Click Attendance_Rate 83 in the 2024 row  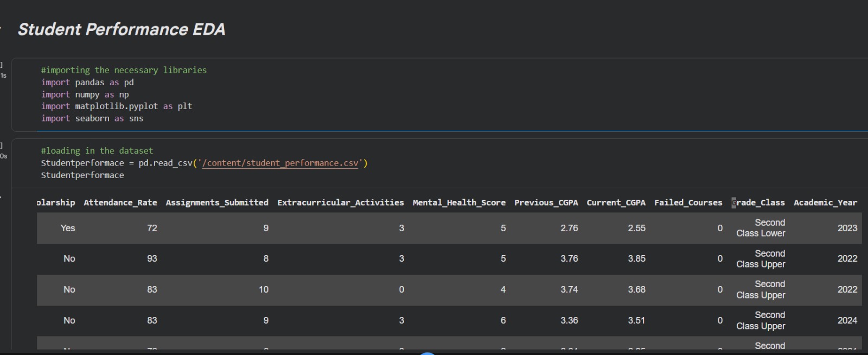[x=152, y=321]
